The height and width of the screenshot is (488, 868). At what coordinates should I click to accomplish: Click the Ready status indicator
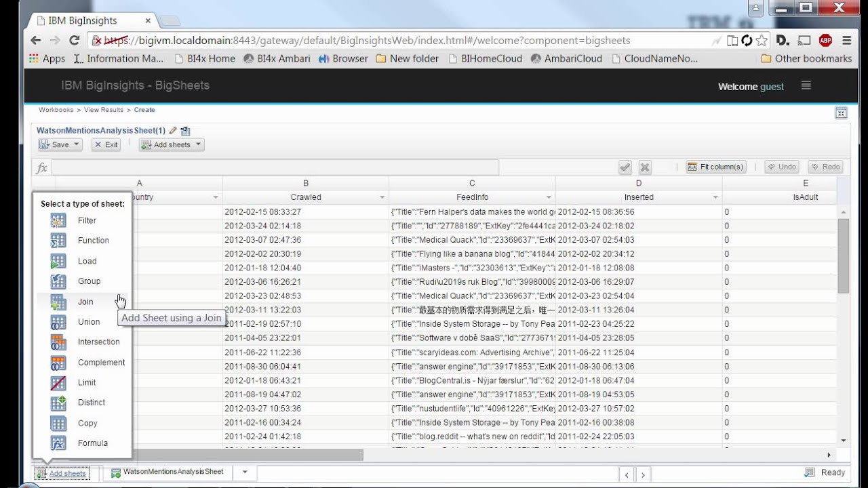(x=825, y=472)
